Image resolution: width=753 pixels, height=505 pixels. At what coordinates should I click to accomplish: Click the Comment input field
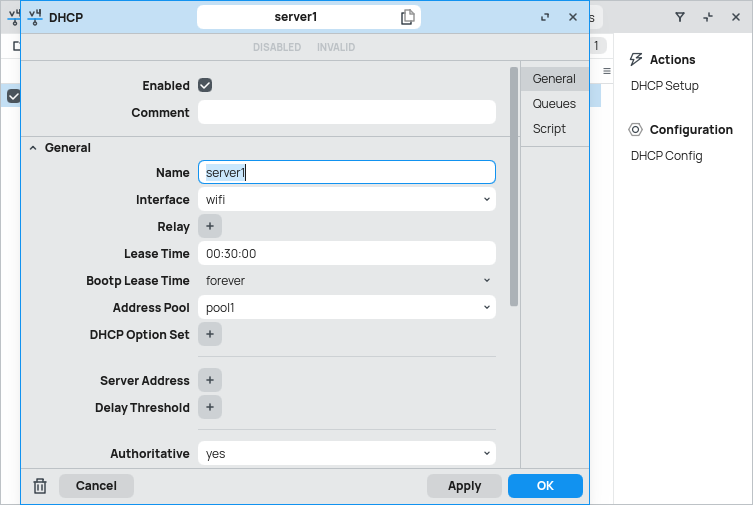click(x=347, y=112)
